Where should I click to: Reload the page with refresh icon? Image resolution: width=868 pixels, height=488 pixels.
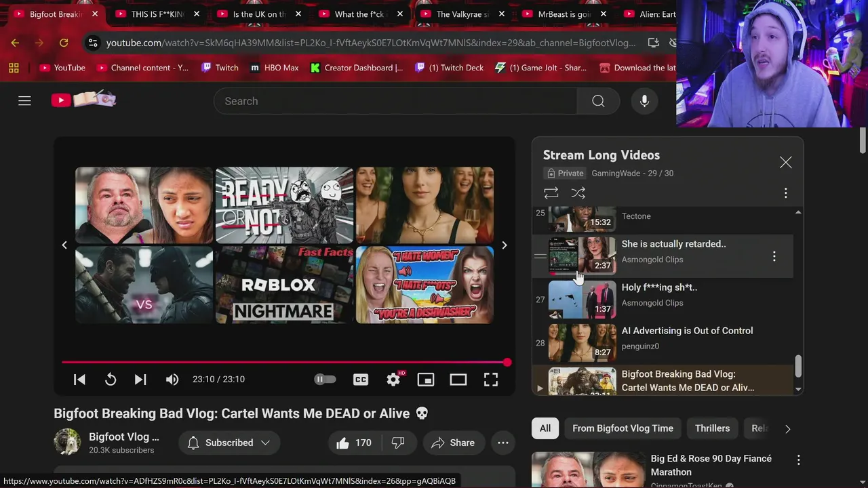pyautogui.click(x=64, y=43)
